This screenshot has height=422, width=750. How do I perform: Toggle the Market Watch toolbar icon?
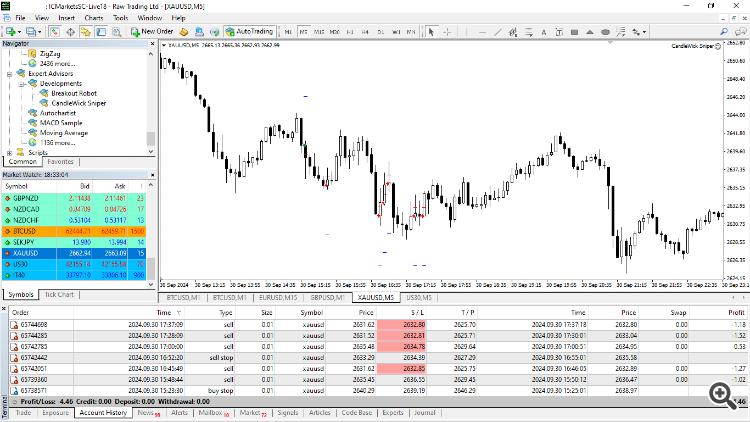click(x=55, y=32)
